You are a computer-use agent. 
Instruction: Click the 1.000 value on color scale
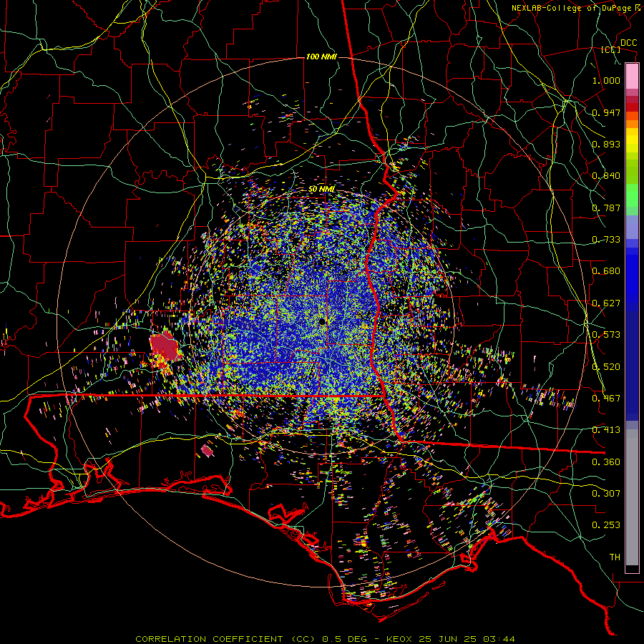pyautogui.click(x=606, y=80)
